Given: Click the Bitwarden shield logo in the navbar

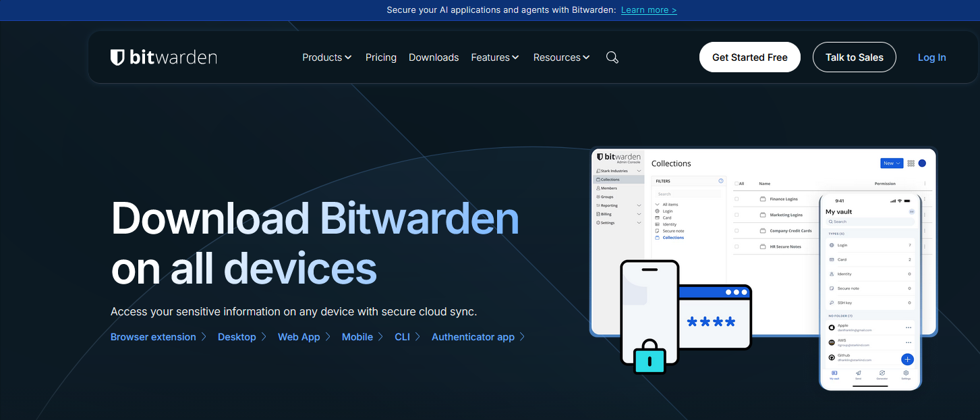Looking at the screenshot, I should click(x=117, y=57).
